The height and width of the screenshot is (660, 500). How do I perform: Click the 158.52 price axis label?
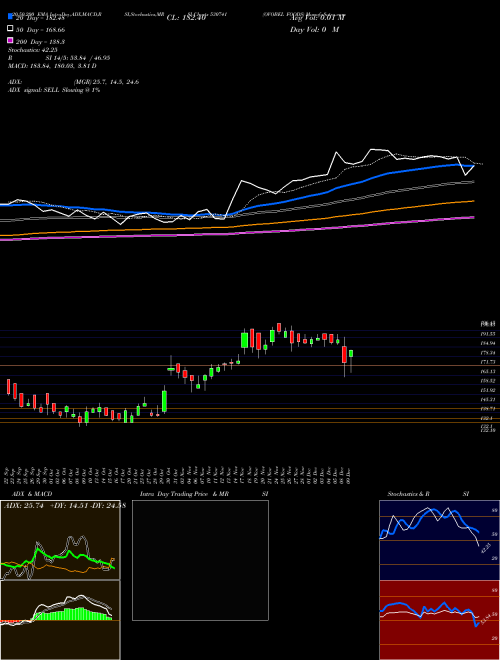[x=488, y=381]
